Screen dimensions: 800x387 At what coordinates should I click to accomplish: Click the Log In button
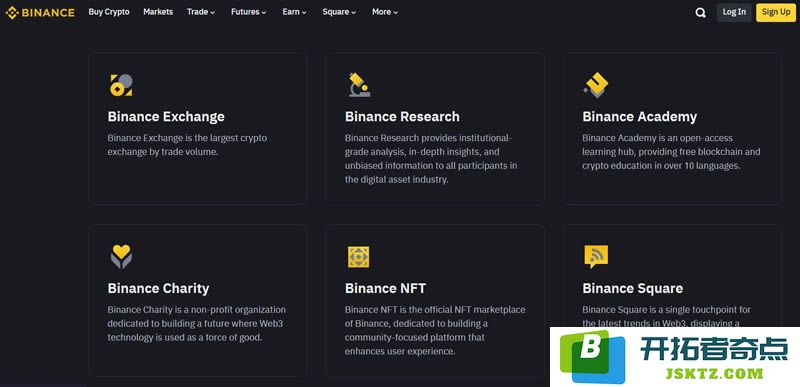tap(734, 12)
